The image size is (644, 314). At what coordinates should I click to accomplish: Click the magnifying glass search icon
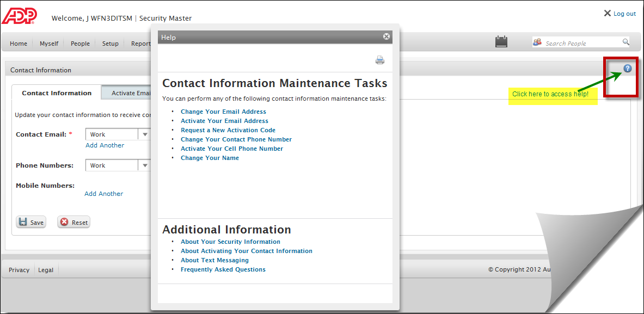pyautogui.click(x=625, y=42)
